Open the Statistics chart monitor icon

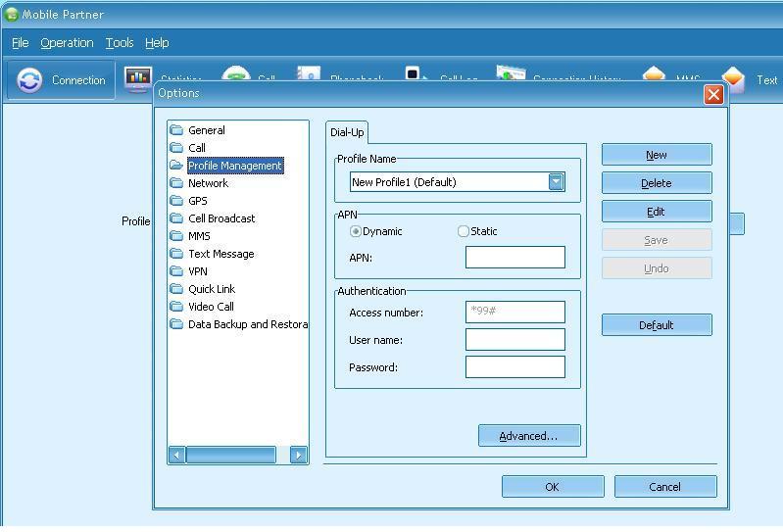click(138, 79)
